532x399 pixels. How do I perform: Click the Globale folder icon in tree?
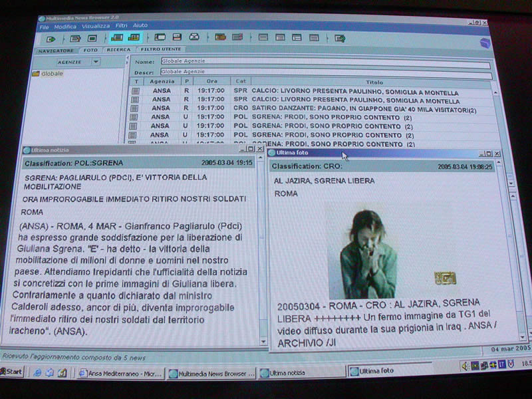(36, 74)
